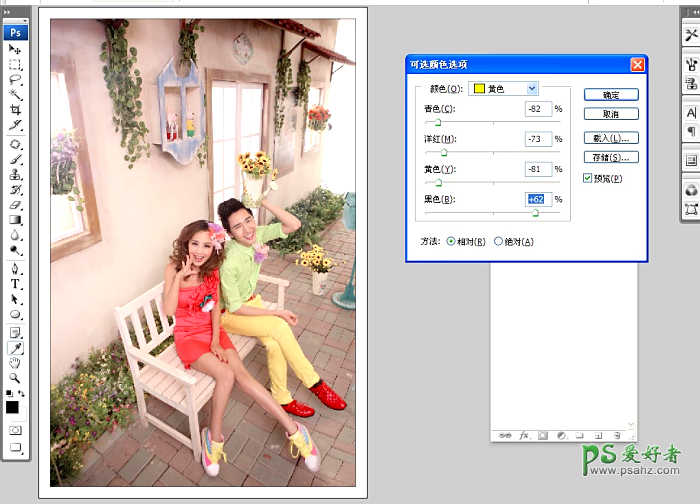Click the 洋红(M) magenta value field
Image resolution: width=700 pixels, height=504 pixels.
coord(538,138)
